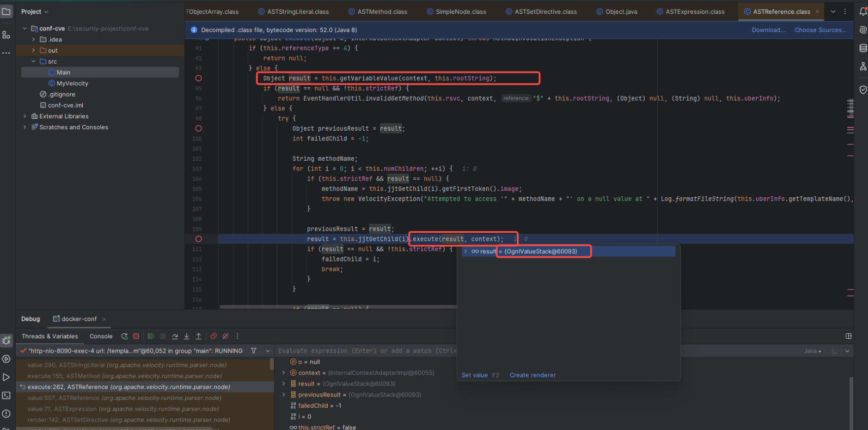Click Create renderer link in popup
The height and width of the screenshot is (430, 868).
533,375
